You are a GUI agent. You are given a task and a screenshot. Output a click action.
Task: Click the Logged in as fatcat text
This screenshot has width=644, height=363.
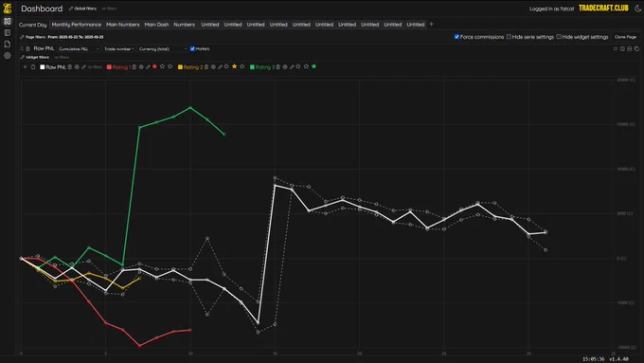[x=551, y=9]
